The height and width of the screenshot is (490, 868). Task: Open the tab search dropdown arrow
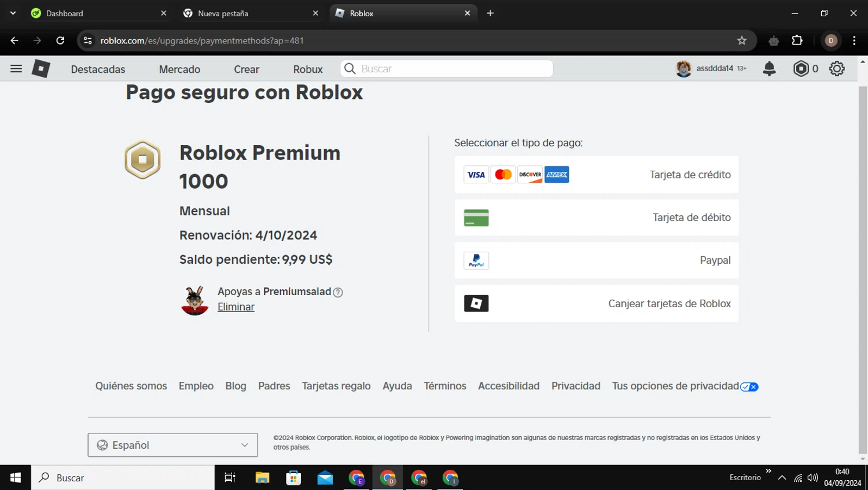coord(13,13)
